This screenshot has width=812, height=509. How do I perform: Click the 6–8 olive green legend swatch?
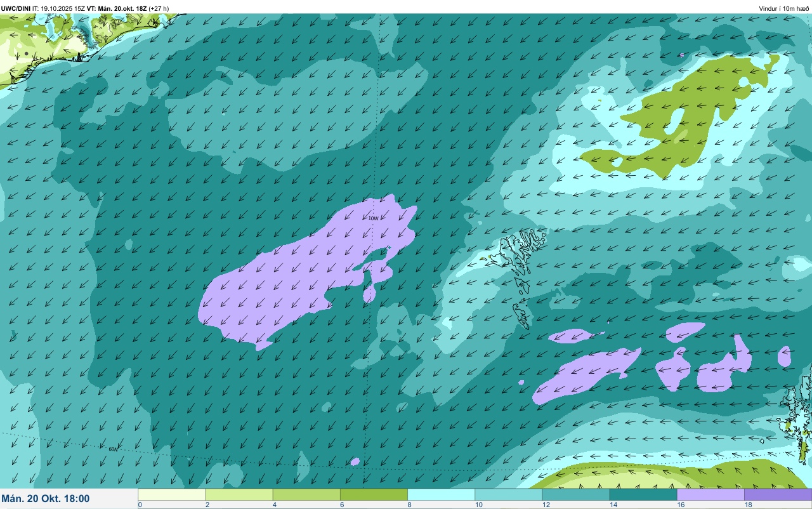click(374, 494)
